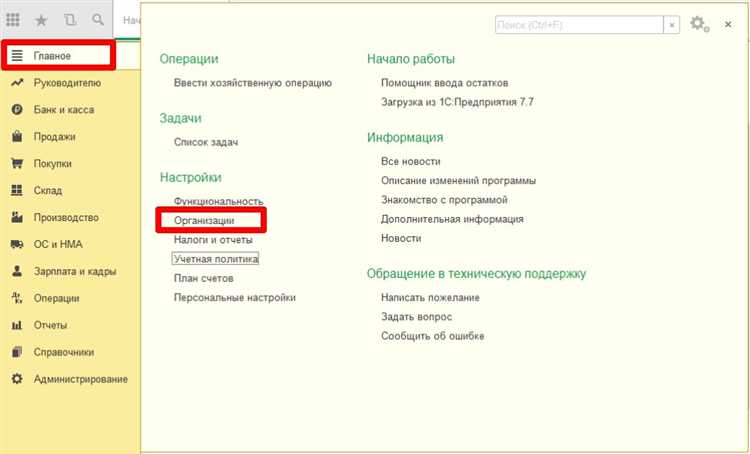
Task: Open Помощник ввода остатков link
Action: pyautogui.click(x=444, y=83)
